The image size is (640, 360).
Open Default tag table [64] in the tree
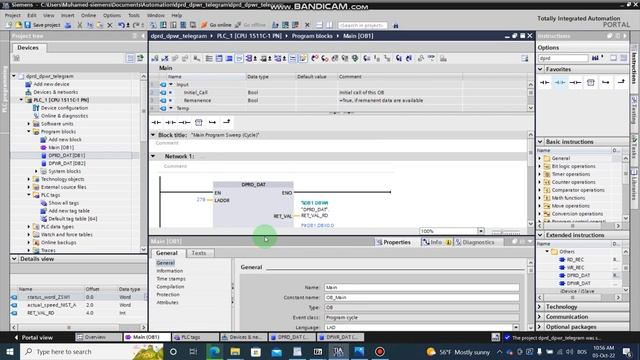coord(72,219)
